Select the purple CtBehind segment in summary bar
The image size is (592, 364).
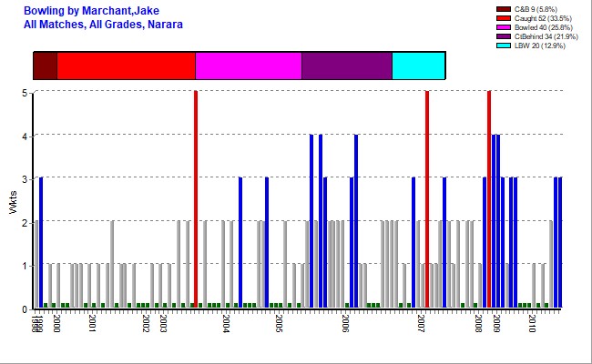(x=346, y=66)
